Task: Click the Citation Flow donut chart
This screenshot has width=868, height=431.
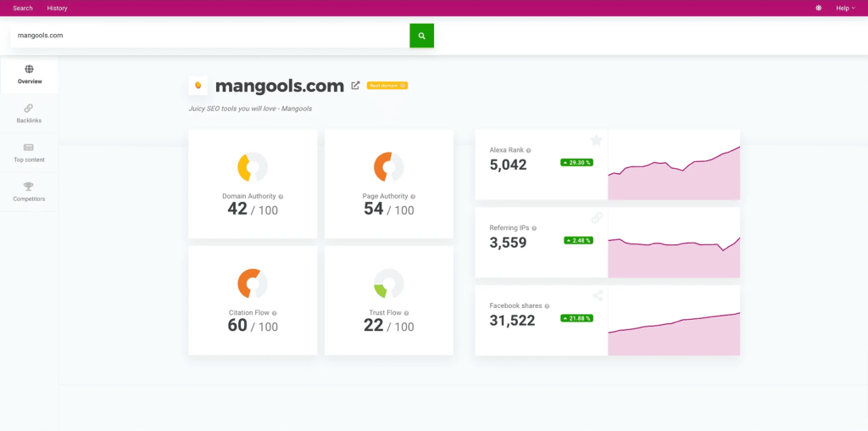Action: 253,283
